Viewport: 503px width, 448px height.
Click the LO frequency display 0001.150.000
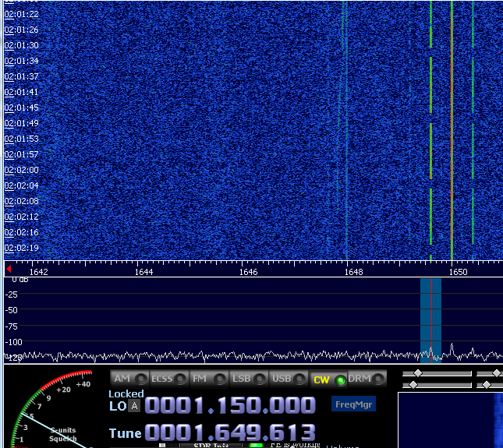(230, 405)
